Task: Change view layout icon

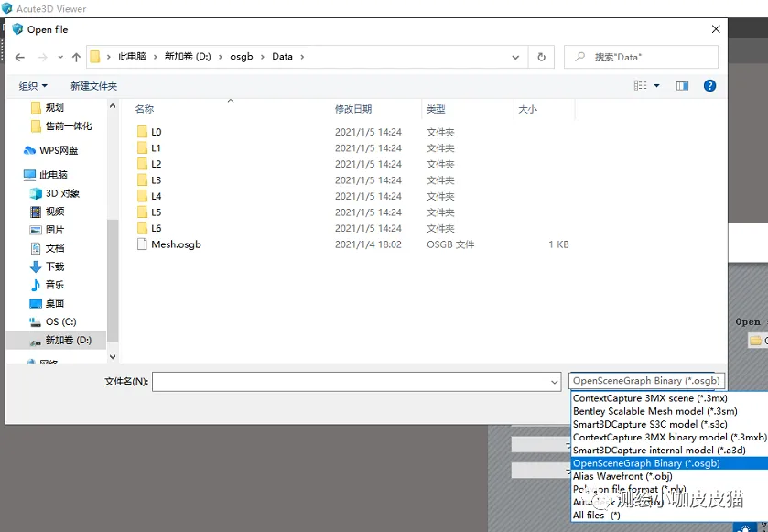Action: coord(640,86)
